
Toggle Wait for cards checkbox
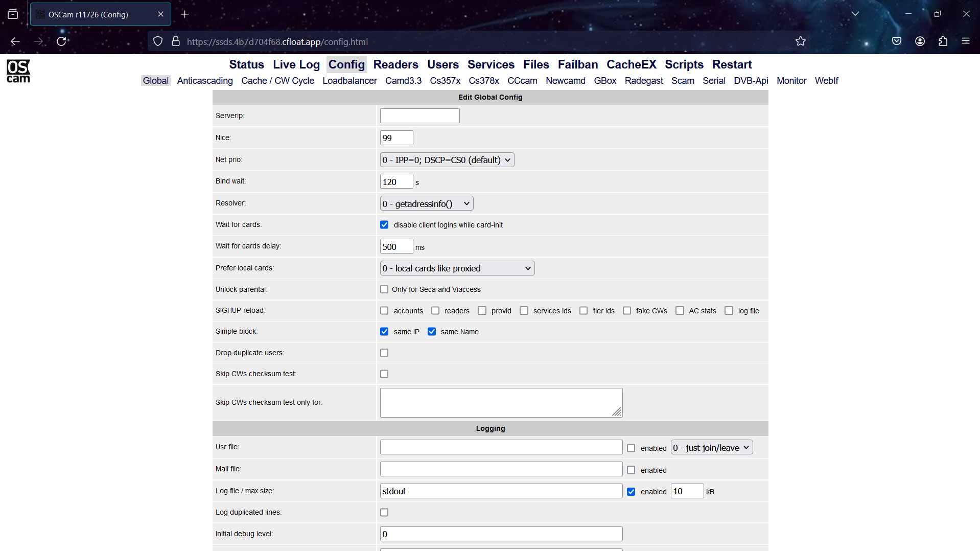(x=384, y=225)
